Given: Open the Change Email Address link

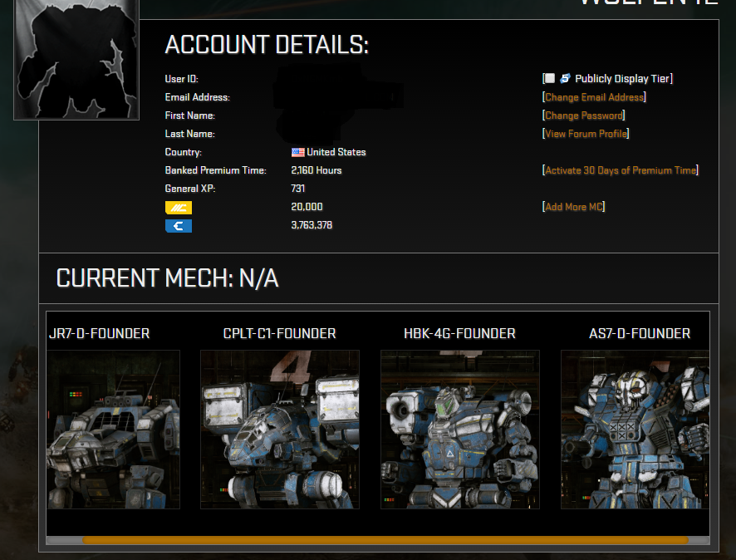Looking at the screenshot, I should pyautogui.click(x=594, y=97).
